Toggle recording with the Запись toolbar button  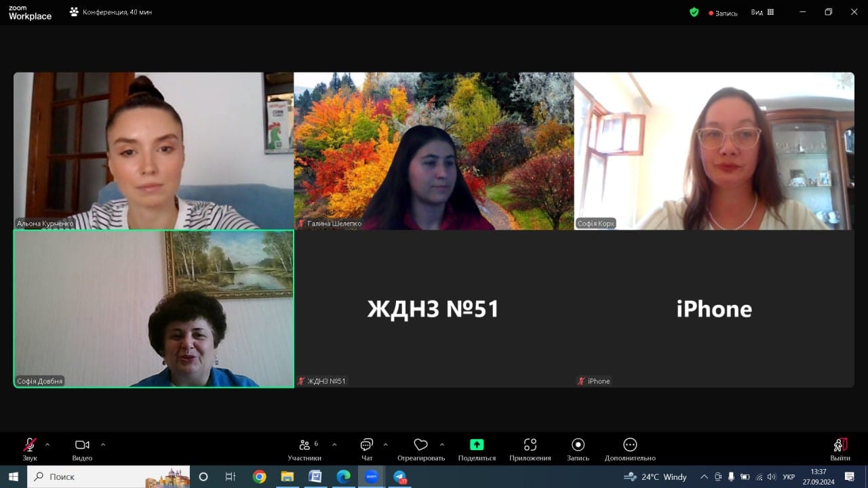click(x=578, y=449)
